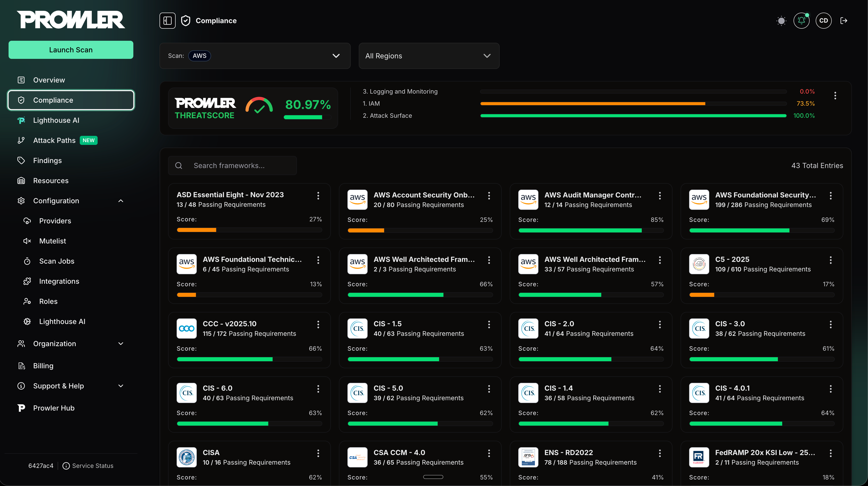Open kebab menu for CIS - 4.0.1 card
The image size is (868, 486).
click(x=831, y=389)
